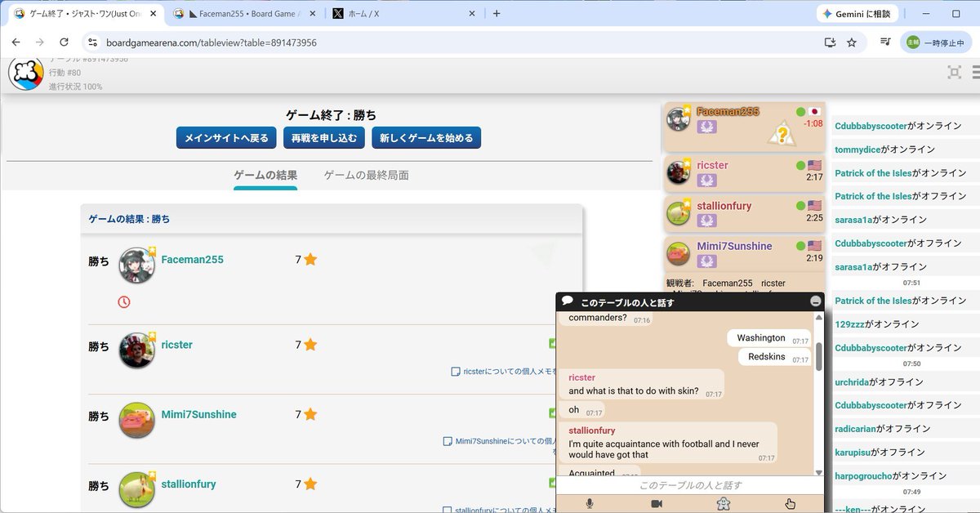Open Mimi7Sunshineについての個人メモ note link
Image resolution: width=980 pixels, height=513 pixels.
pyautogui.click(x=501, y=441)
